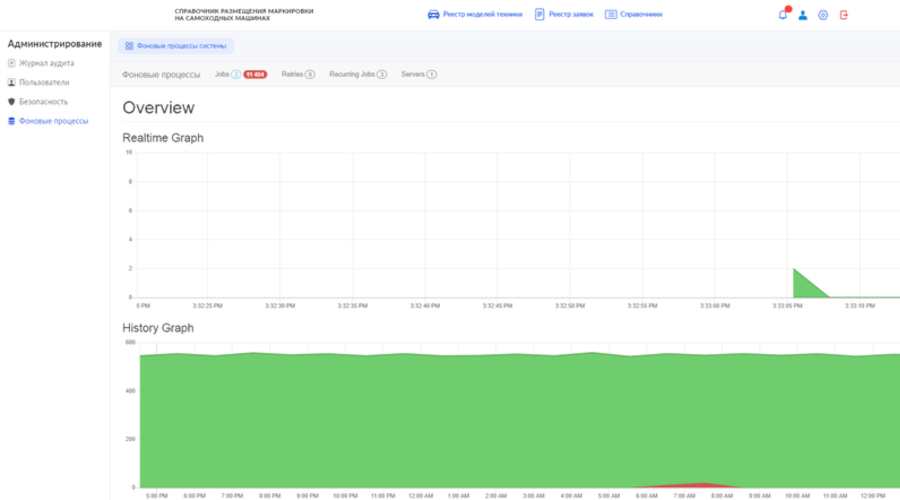Click the Пользователи sidebar icon
This screenshot has width=900, height=500.
[11, 83]
